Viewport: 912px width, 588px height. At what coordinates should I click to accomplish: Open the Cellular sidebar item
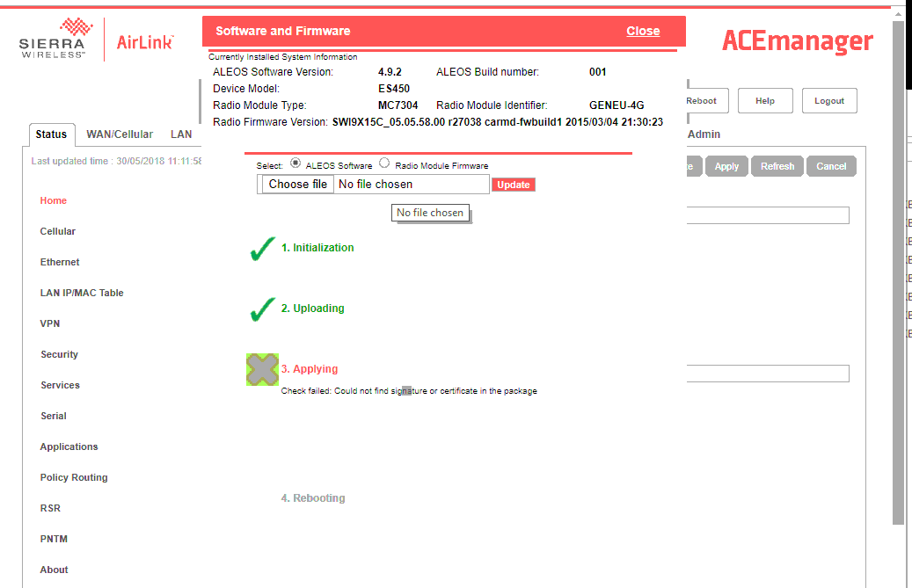pos(57,231)
